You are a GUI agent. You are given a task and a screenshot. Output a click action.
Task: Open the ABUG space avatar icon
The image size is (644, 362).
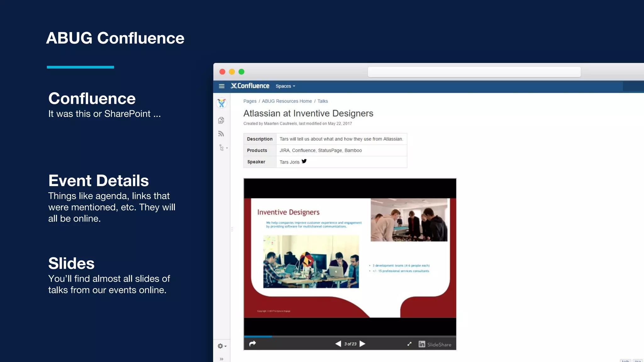tap(222, 103)
